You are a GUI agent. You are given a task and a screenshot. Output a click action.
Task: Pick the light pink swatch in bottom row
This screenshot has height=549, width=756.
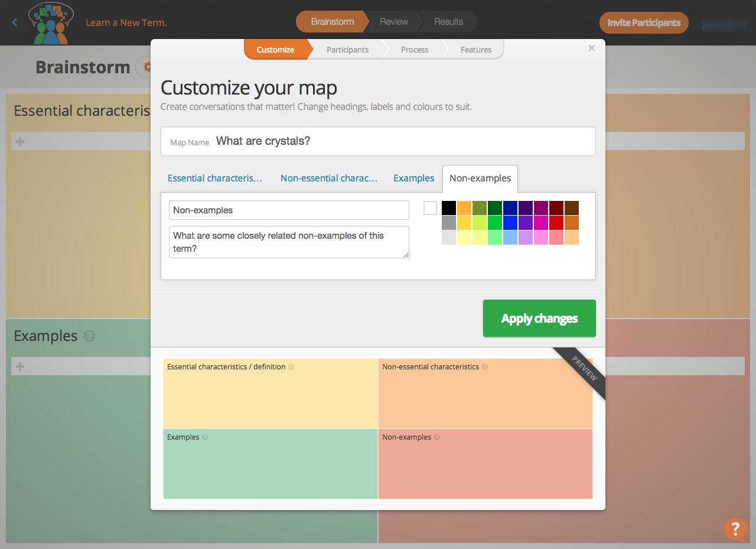click(x=541, y=238)
